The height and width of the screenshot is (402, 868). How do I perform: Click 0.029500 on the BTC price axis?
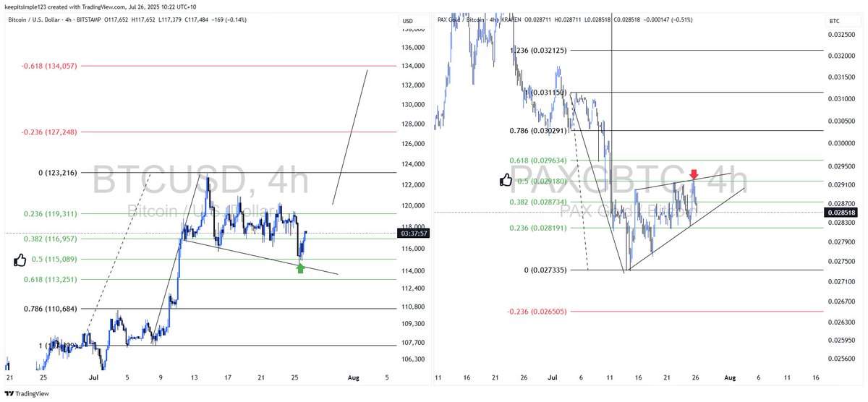click(x=840, y=166)
